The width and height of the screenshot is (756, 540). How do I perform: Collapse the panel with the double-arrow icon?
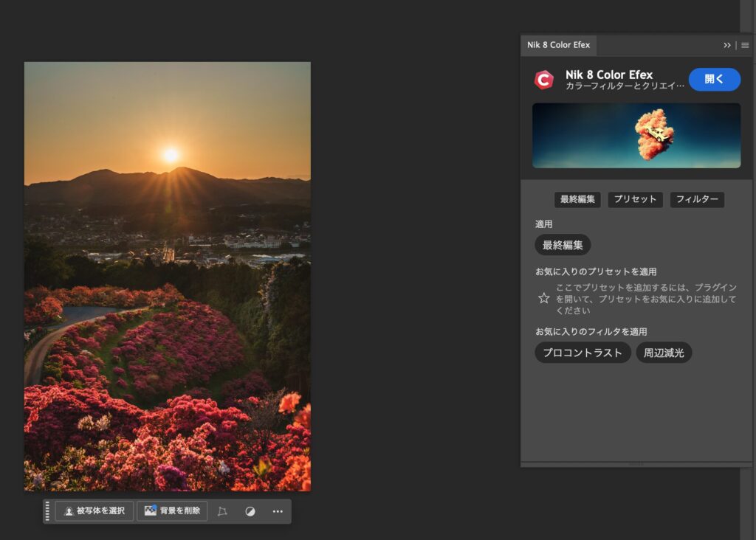click(x=727, y=45)
